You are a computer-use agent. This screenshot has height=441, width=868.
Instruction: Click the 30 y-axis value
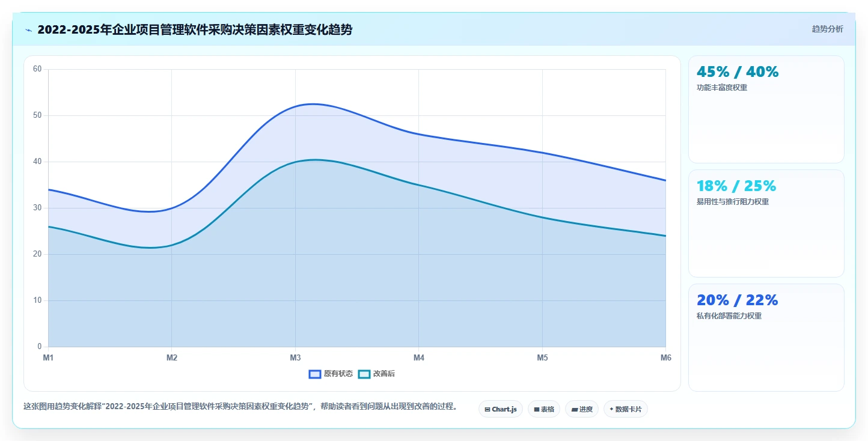pos(37,208)
